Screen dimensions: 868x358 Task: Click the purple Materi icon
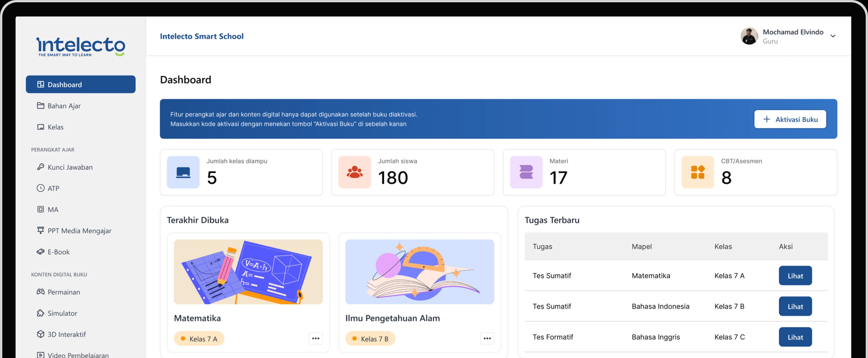526,172
